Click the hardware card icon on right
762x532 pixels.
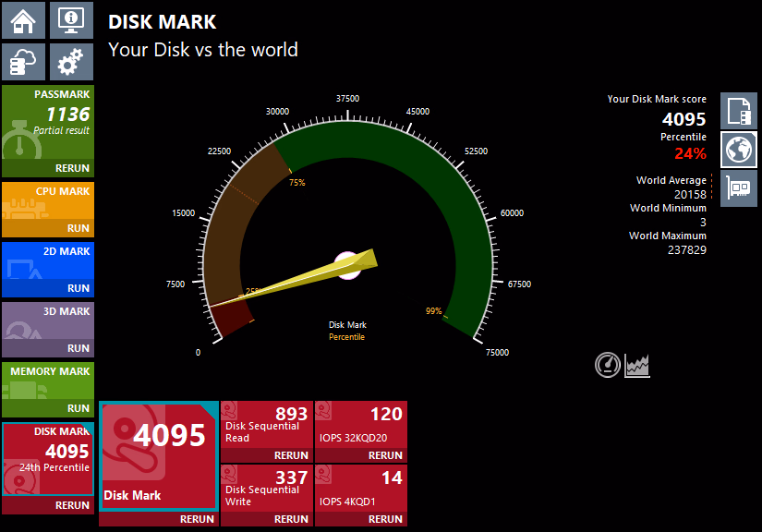738,187
